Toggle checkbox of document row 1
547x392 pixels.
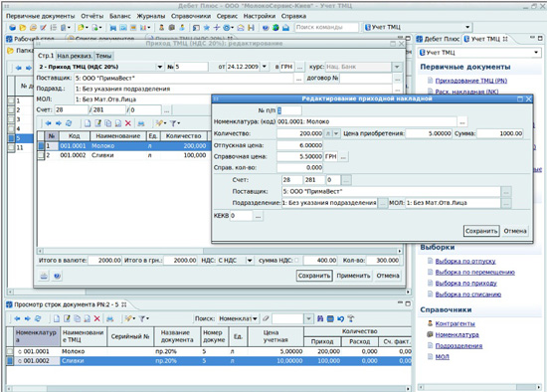tap(11, 100)
